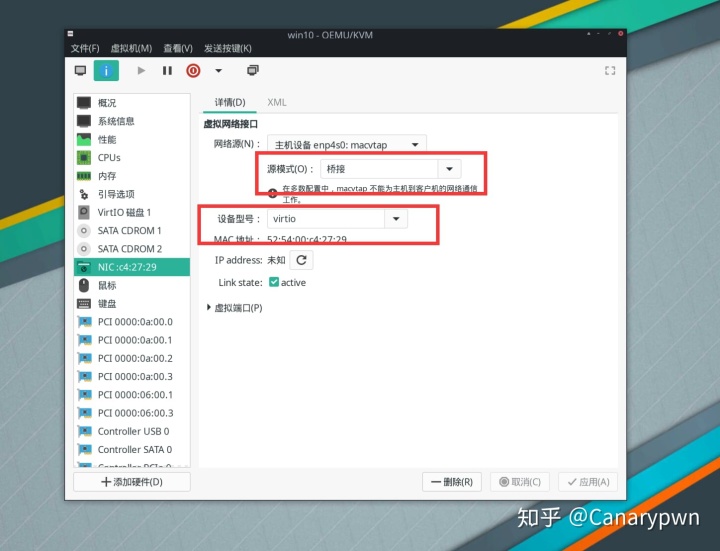Switch to 详情(D) tab

[230, 102]
